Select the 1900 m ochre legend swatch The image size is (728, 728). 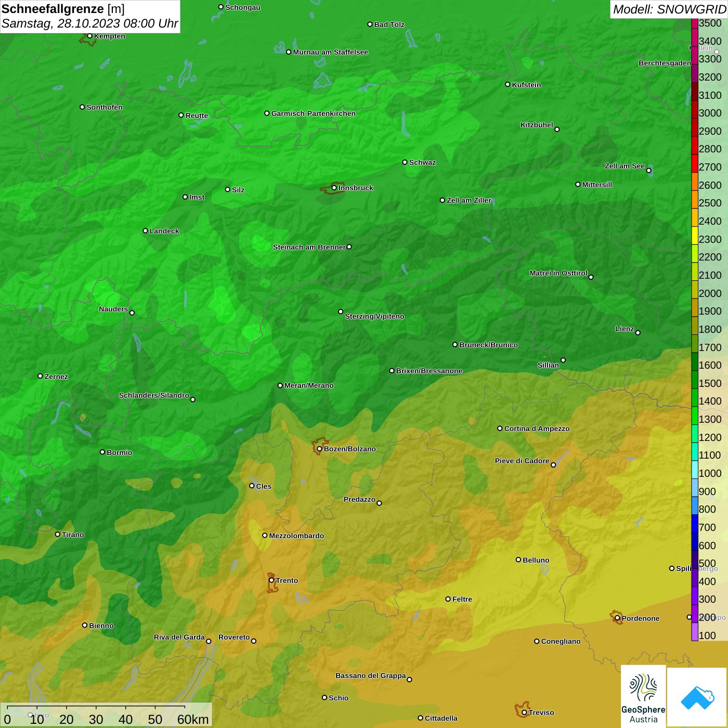(x=695, y=307)
